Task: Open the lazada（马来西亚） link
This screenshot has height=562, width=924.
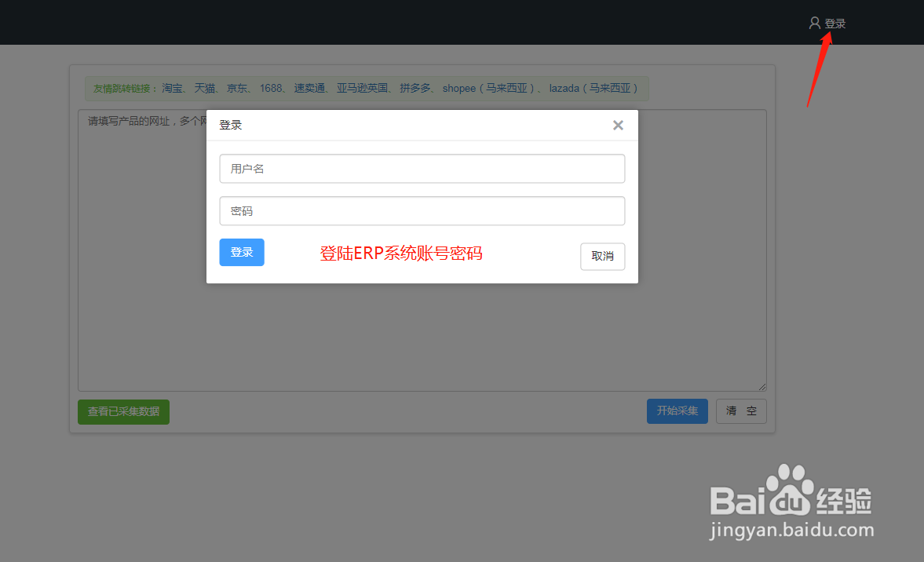Action: (x=593, y=89)
